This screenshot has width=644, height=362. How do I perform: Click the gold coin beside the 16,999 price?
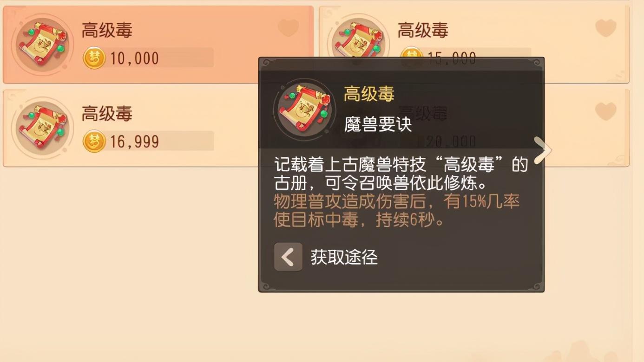coord(94,142)
